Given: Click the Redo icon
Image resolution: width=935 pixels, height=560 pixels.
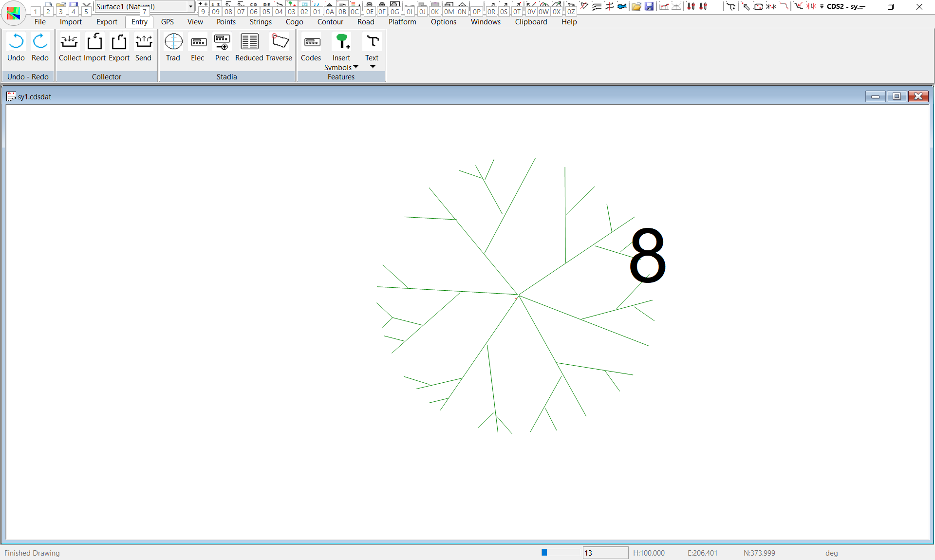Looking at the screenshot, I should tap(40, 42).
